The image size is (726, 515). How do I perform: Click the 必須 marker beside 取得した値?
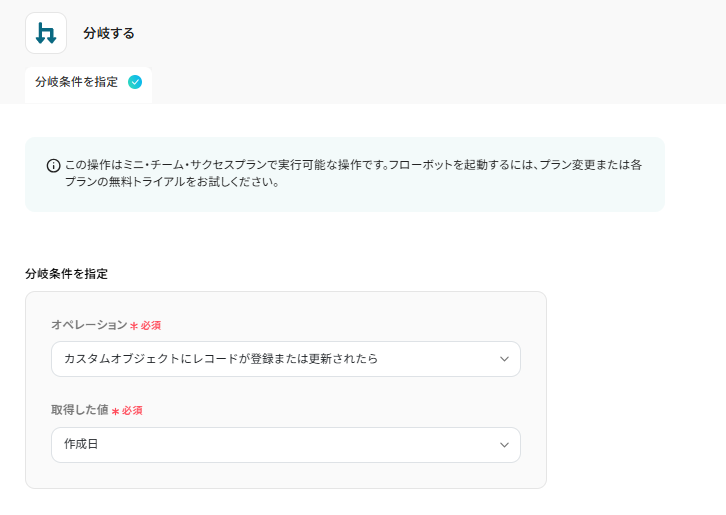click(132, 411)
